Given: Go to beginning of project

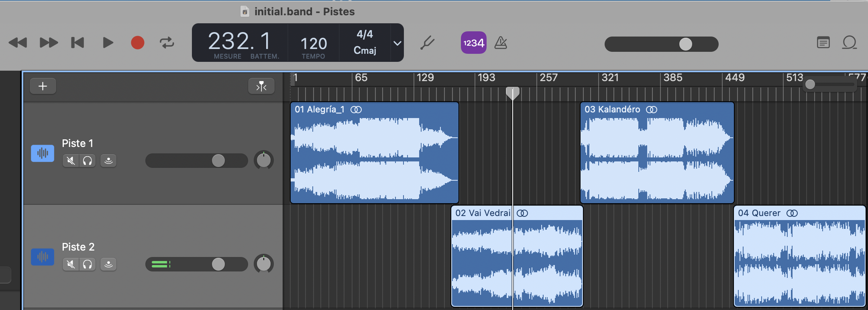Looking at the screenshot, I should (77, 43).
